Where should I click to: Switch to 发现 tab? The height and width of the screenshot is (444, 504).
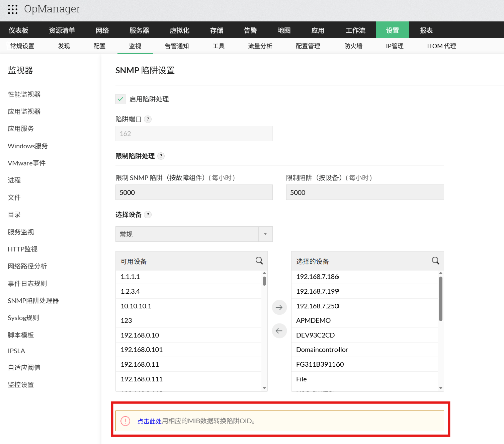pyautogui.click(x=64, y=46)
